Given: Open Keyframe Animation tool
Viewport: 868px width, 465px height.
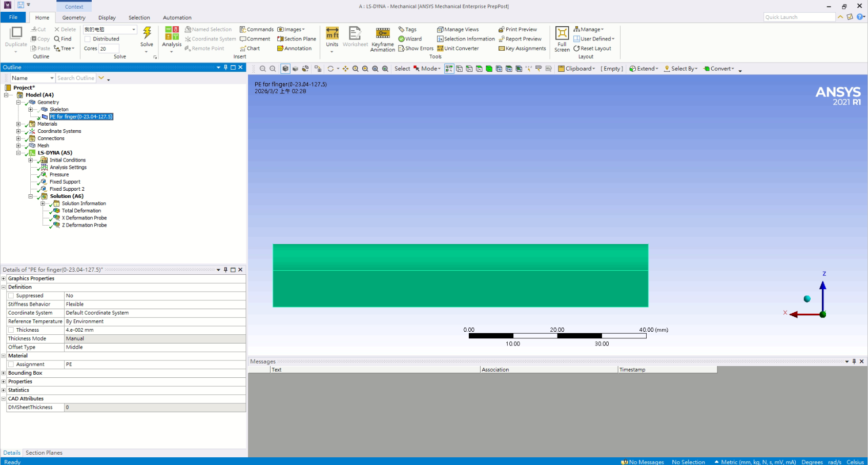Looking at the screenshot, I should pos(383,34).
